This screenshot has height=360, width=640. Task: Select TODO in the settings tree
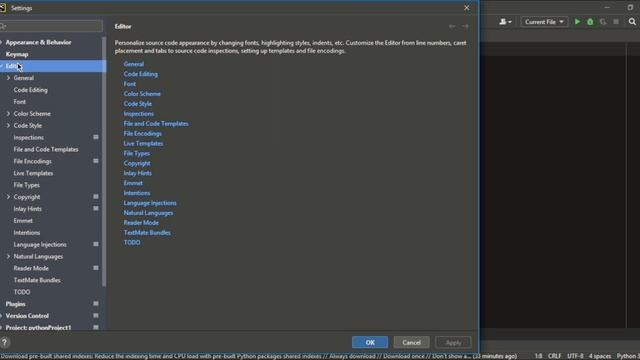pyautogui.click(x=22, y=292)
